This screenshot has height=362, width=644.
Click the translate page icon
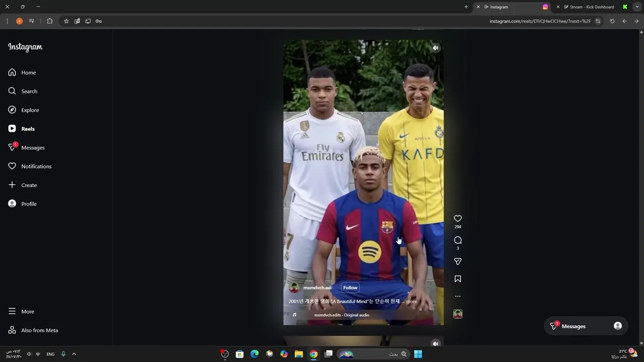pos(77,21)
